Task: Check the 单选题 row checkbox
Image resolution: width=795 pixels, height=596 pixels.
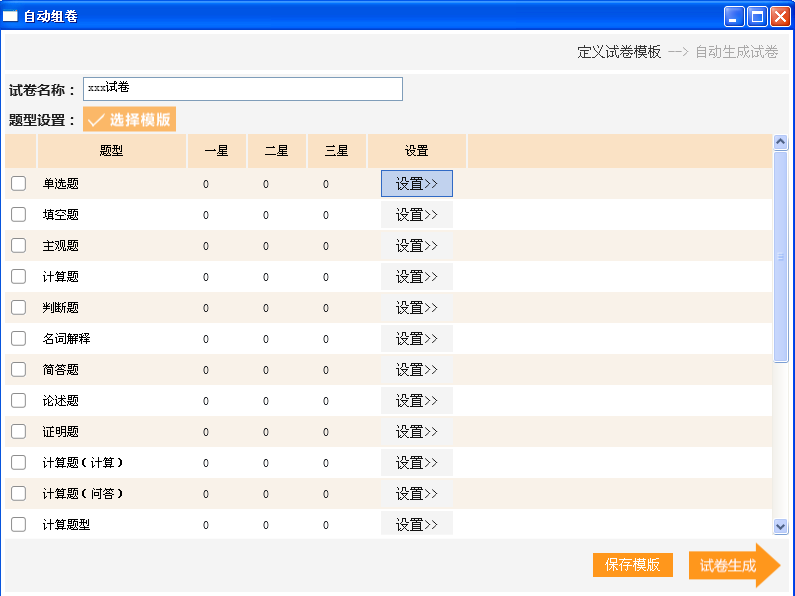Action: point(19,183)
